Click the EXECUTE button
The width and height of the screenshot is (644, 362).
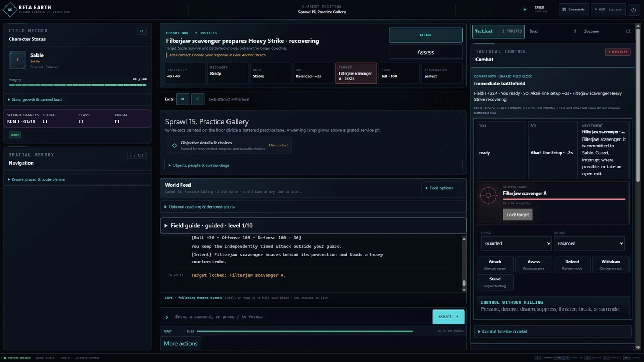(448, 317)
